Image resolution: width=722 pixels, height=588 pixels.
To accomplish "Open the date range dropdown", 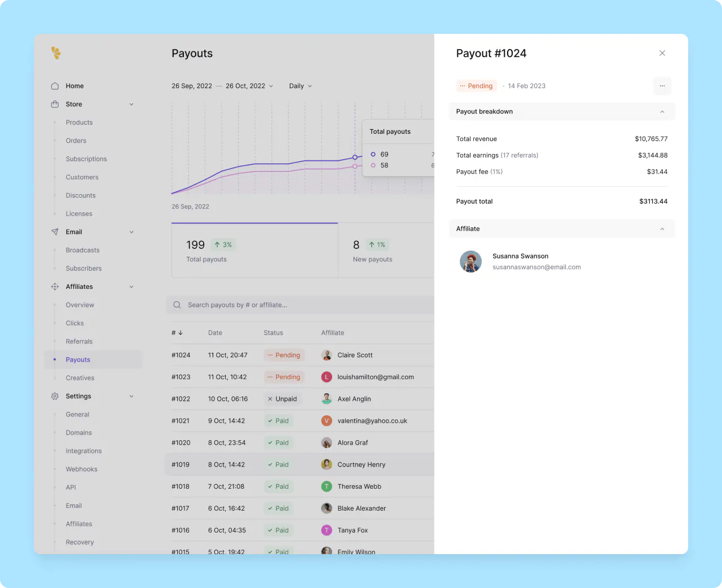I will 222,86.
